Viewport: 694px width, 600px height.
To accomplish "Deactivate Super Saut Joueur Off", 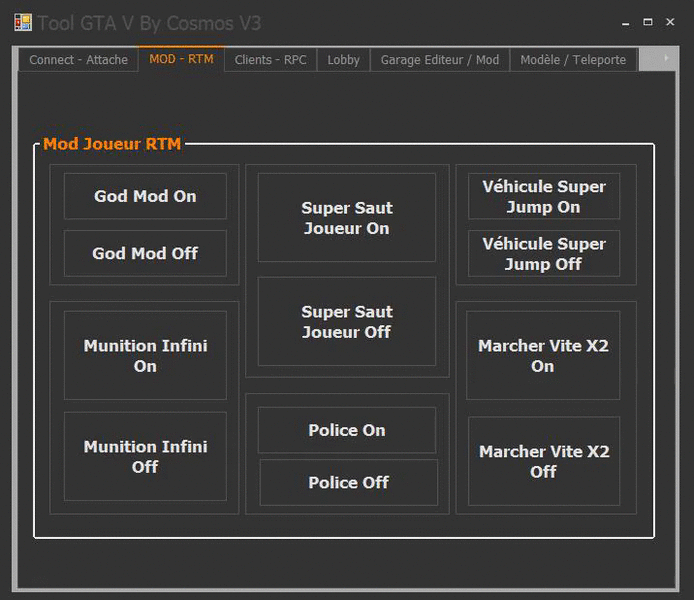I will 347,321.
